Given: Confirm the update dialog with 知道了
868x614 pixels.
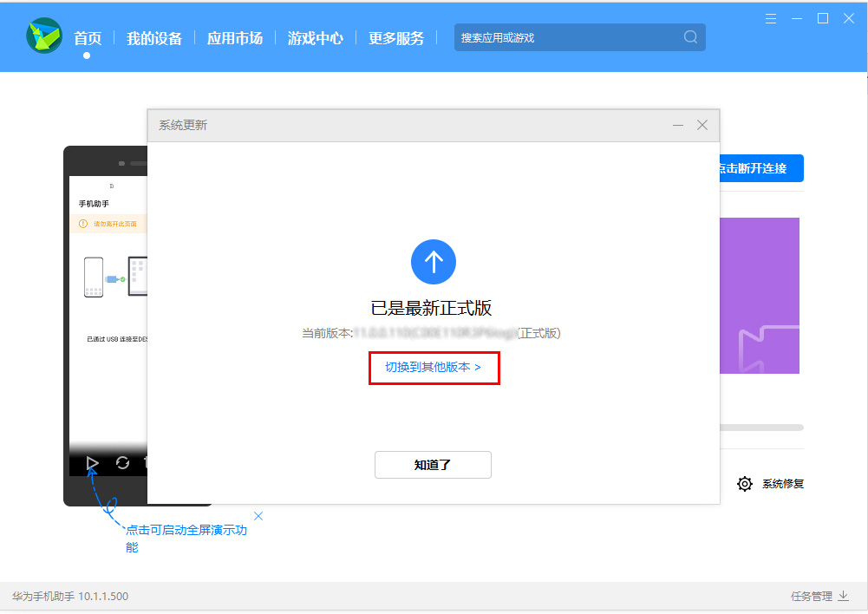Looking at the screenshot, I should pyautogui.click(x=433, y=465).
